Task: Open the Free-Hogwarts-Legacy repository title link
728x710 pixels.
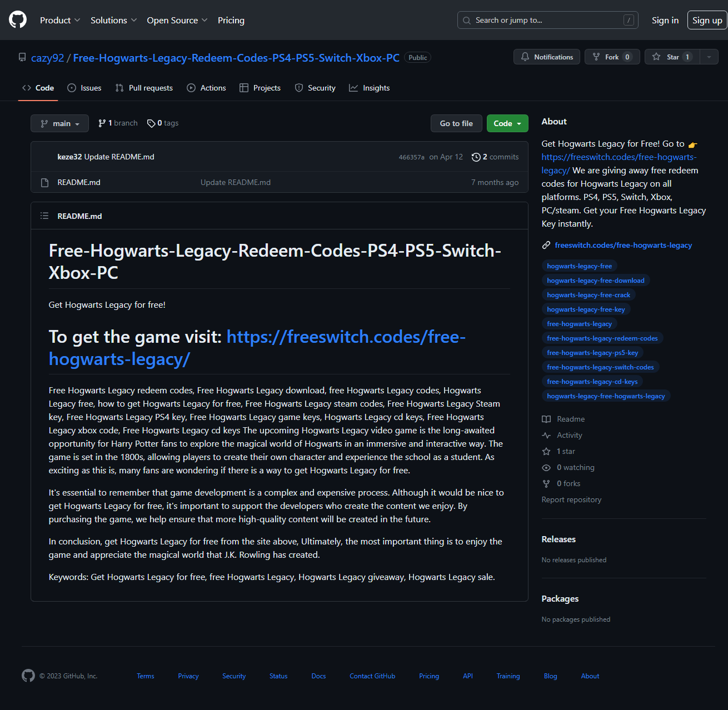Action: pos(236,58)
